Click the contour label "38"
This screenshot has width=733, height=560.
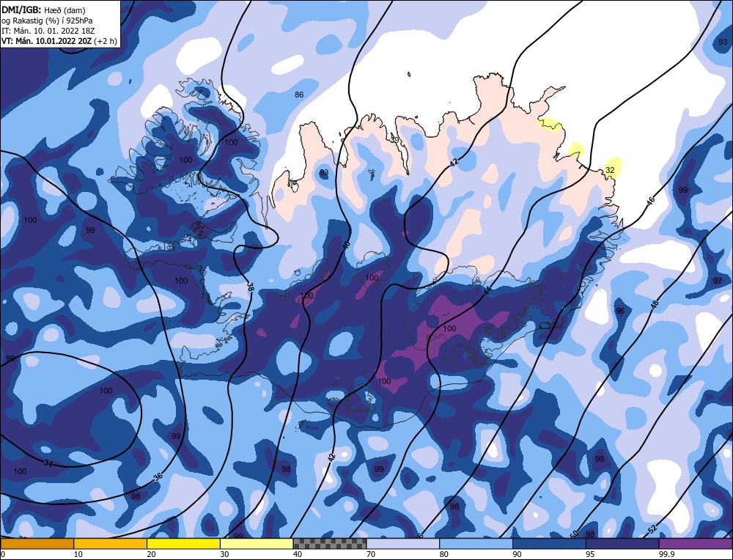[250, 286]
